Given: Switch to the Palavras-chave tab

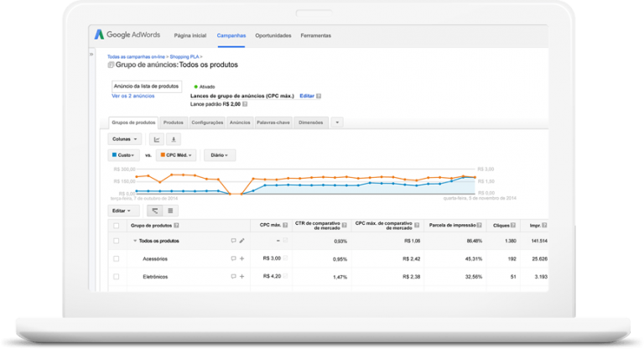Looking at the screenshot, I should pyautogui.click(x=273, y=122).
